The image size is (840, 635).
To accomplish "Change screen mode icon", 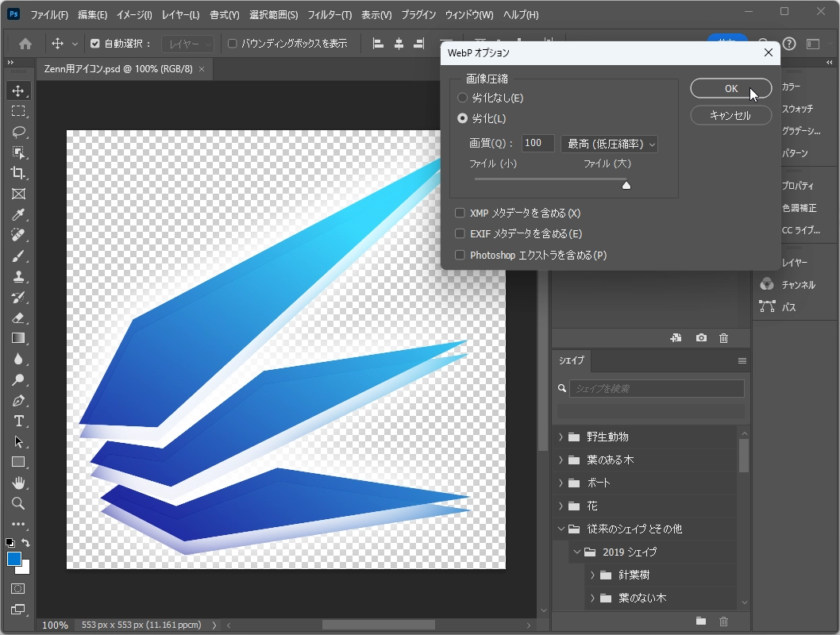I will [18, 610].
